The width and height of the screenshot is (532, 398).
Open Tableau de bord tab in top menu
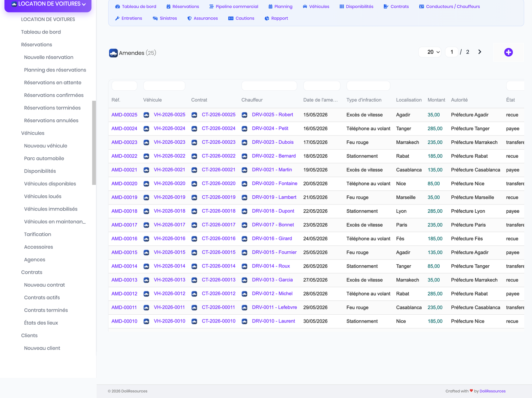(135, 7)
